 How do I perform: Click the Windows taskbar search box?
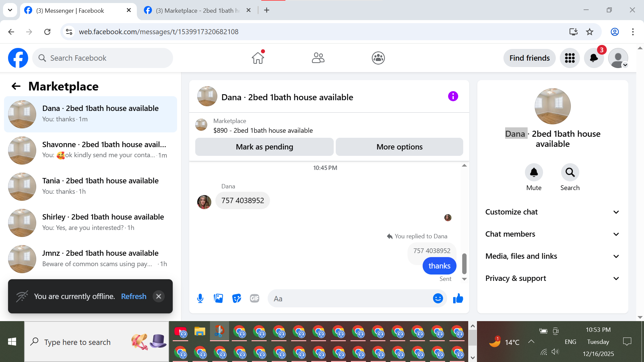click(x=97, y=342)
